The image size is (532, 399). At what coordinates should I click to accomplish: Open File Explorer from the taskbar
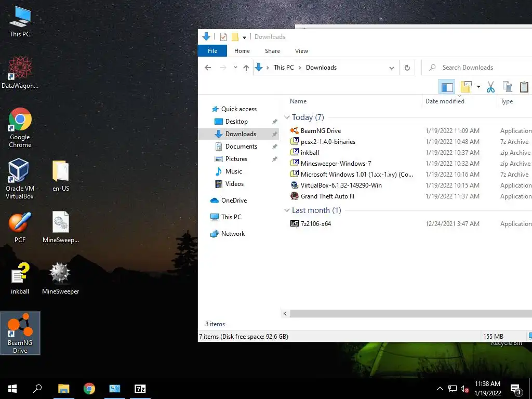pyautogui.click(x=64, y=389)
